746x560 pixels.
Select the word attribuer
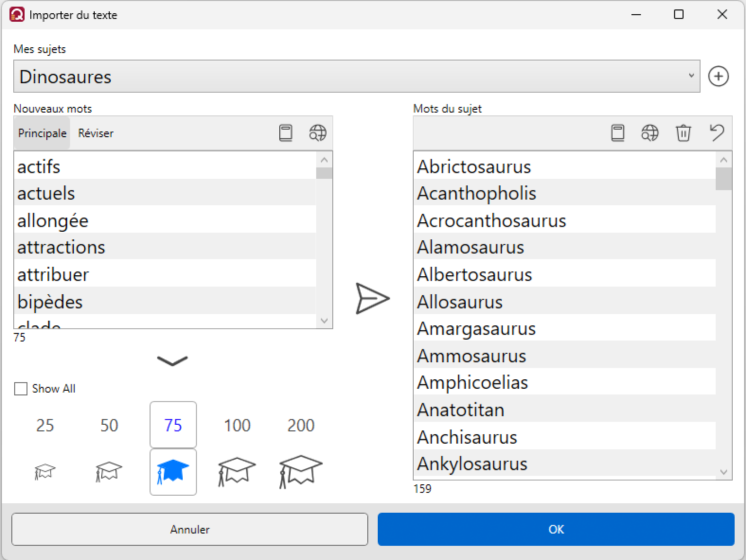pyautogui.click(x=165, y=274)
